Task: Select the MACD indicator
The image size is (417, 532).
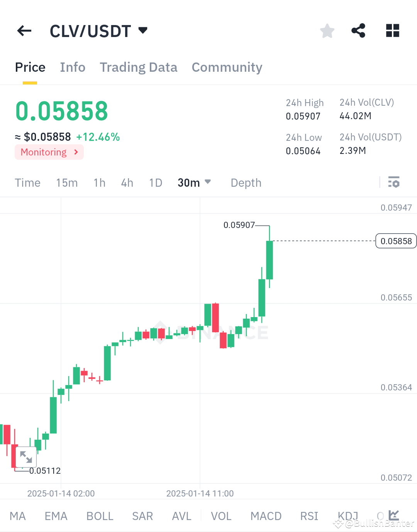Action: click(266, 516)
